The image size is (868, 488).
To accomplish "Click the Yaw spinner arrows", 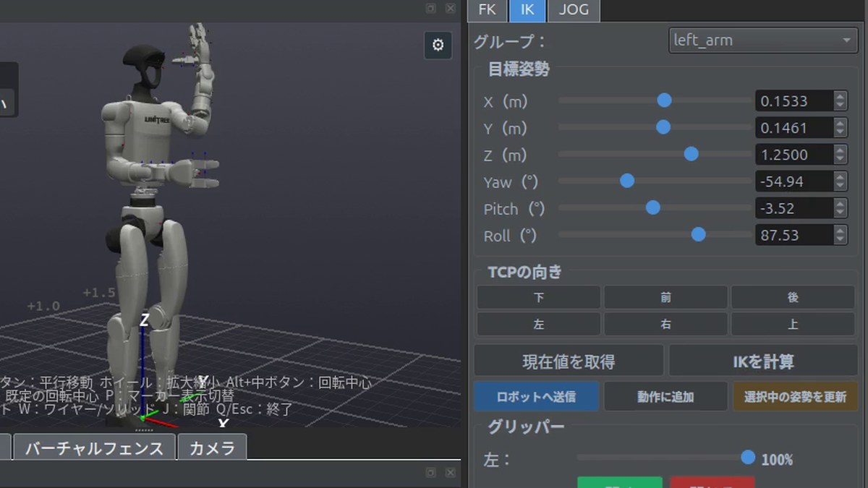I will click(840, 181).
